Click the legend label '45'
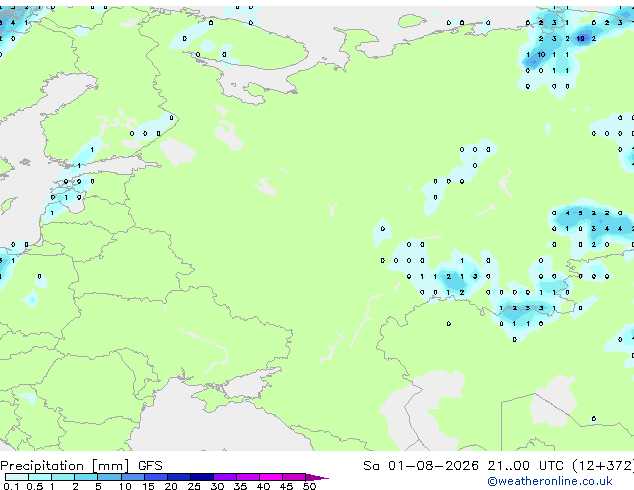634x490 pixels. (x=286, y=486)
